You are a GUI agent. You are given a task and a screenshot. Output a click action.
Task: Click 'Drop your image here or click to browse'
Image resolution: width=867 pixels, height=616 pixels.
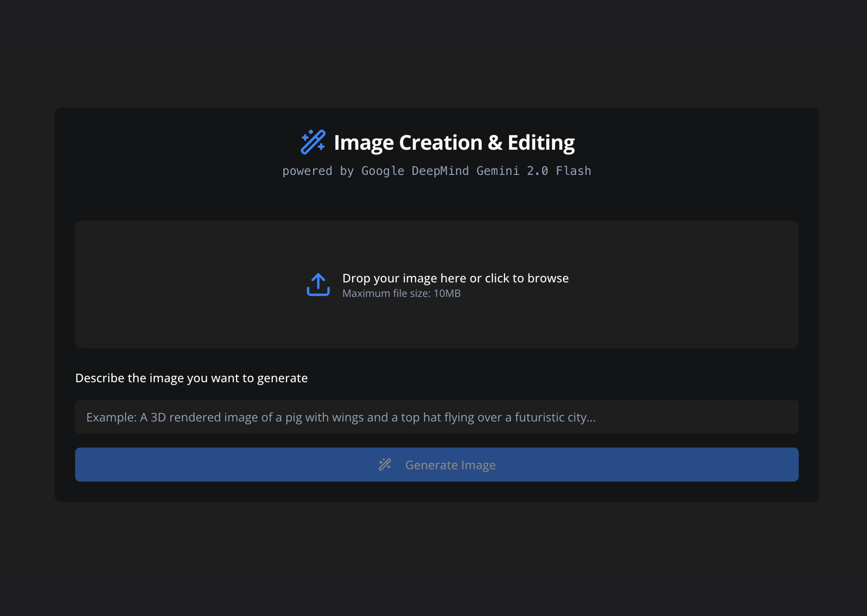click(455, 278)
